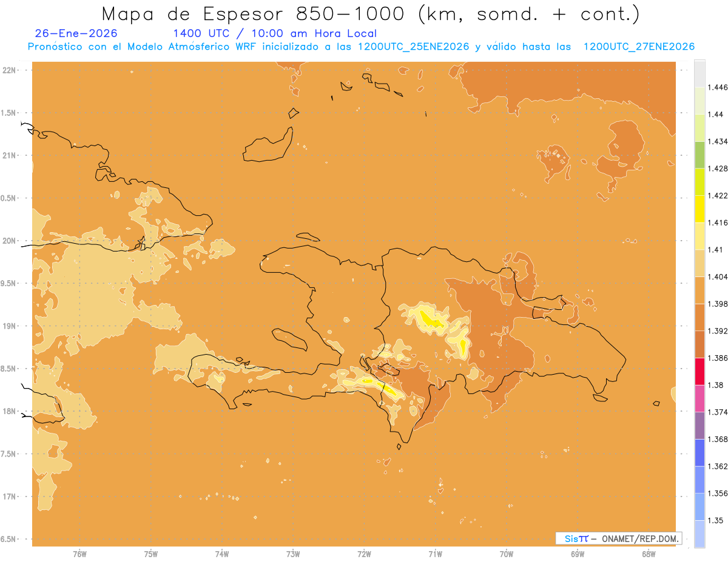Click the 73W longitude label
The width and height of the screenshot is (728, 562).
(293, 554)
